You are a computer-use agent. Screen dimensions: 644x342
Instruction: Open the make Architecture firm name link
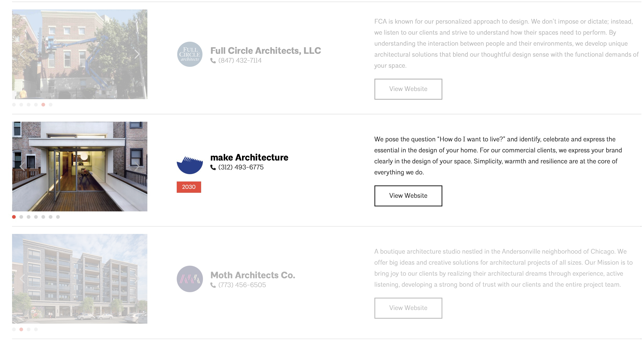pos(249,157)
